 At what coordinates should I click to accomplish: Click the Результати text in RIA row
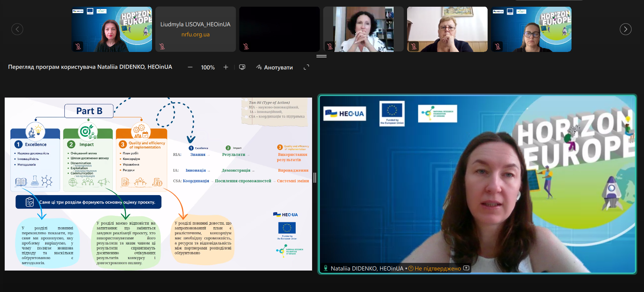coord(234,155)
